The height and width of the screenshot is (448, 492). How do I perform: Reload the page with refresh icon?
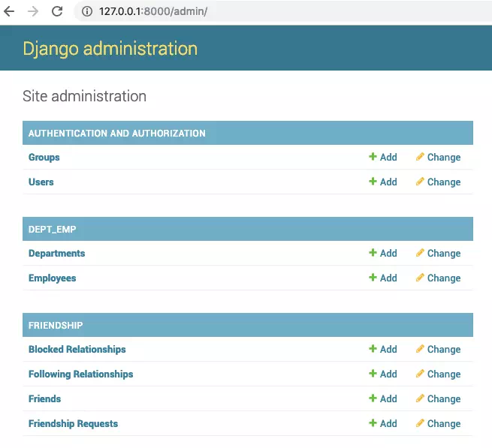coord(57,11)
